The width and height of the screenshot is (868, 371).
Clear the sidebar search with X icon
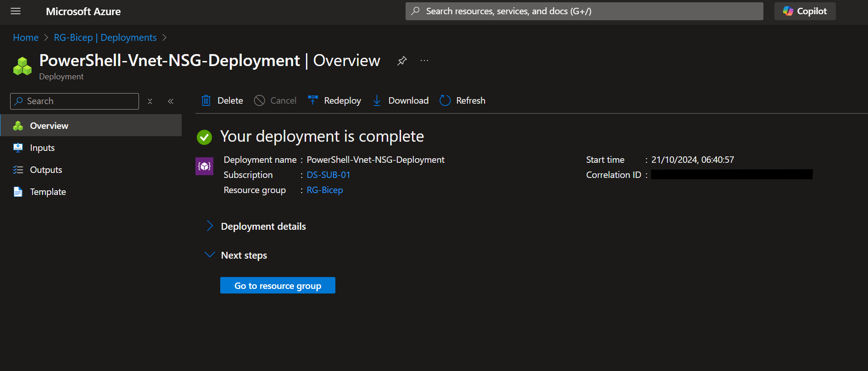tap(150, 101)
